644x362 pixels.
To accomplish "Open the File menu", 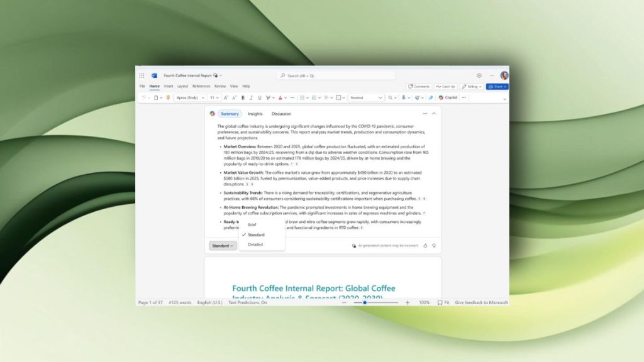I will pyautogui.click(x=142, y=86).
